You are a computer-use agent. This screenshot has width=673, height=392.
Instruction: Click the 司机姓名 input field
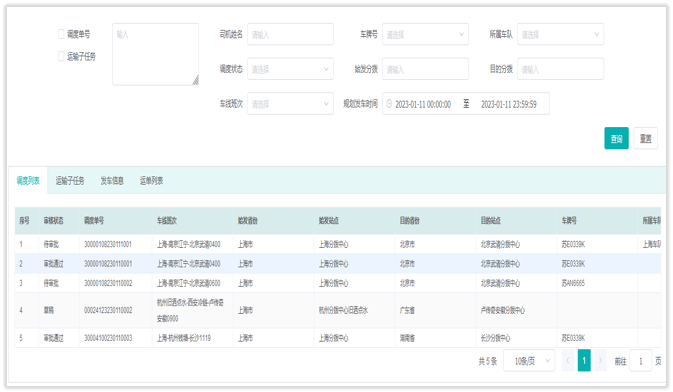point(290,34)
